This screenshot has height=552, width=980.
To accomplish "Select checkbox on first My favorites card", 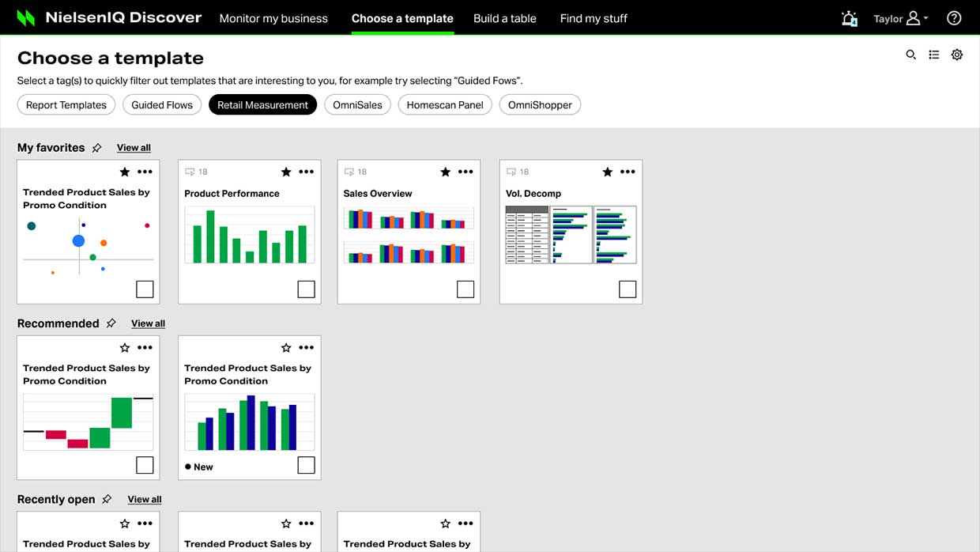I will point(145,289).
